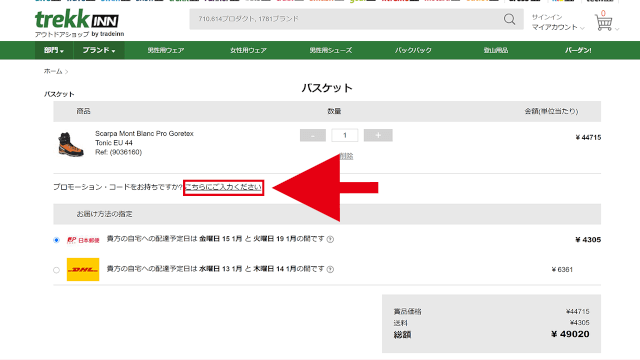640x360 pixels.
Task: Click the Scarpa Mont Blanc Pro Goretex product name
Action: tap(144, 133)
